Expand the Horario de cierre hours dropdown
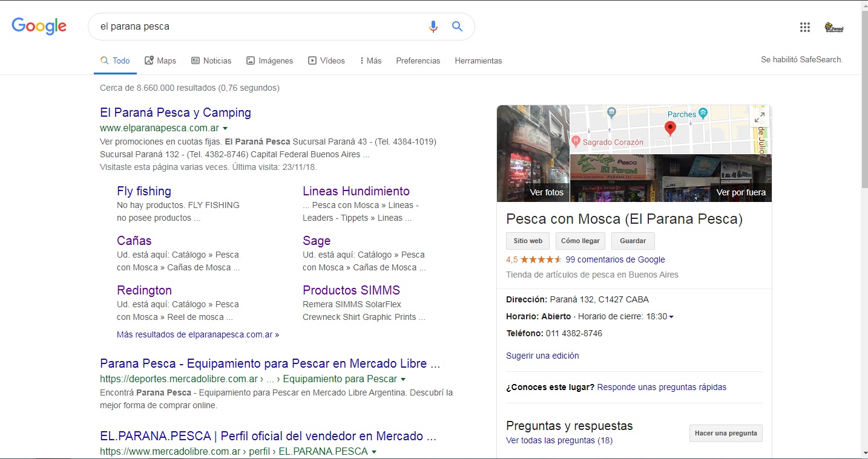The width and height of the screenshot is (868, 459). coord(672,317)
